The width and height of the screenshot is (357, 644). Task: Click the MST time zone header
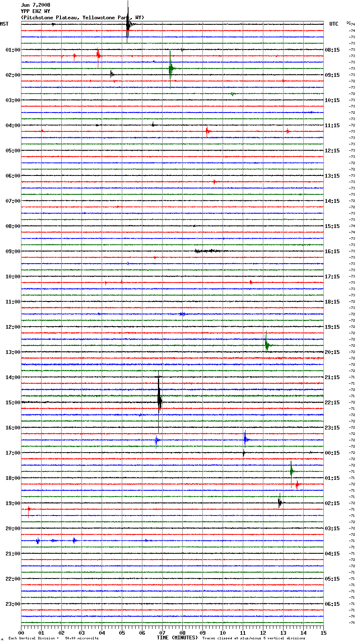click(x=4, y=24)
